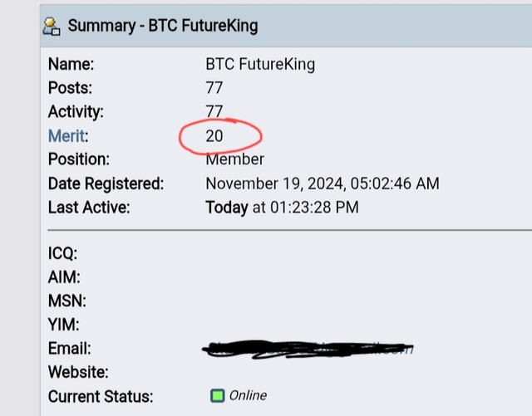Screen dimensions: 532x416
Task: Click the ICQ label
Action: click(63, 253)
